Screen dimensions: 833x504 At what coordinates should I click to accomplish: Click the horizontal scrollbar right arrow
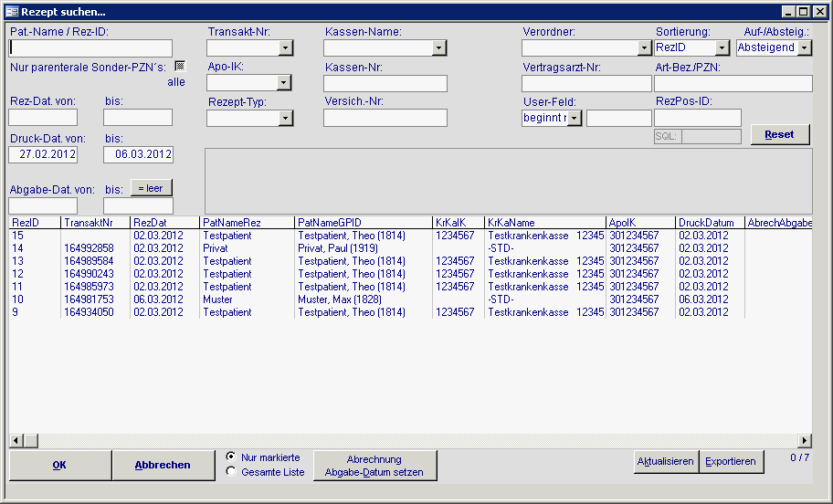click(x=805, y=440)
